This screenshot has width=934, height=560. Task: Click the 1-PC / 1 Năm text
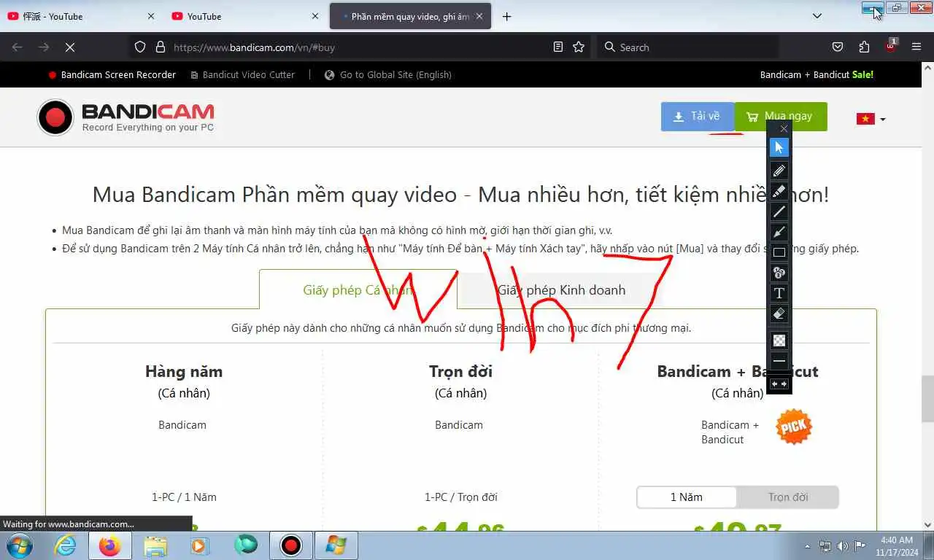tap(184, 497)
